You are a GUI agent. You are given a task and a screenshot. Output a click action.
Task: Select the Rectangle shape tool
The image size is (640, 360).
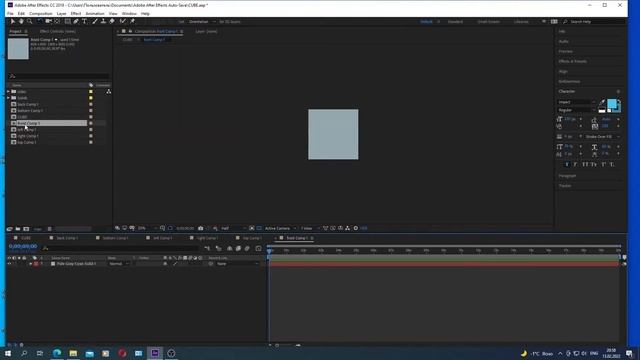tap(67, 21)
